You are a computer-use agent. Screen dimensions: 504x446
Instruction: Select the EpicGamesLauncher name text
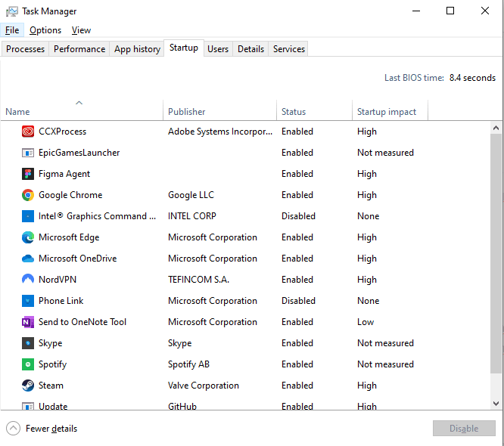(x=79, y=153)
